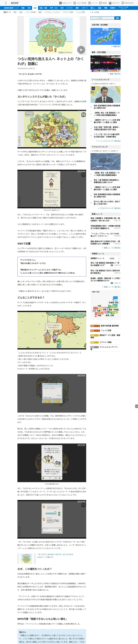
Task: Open 株価 小幅値動き new arrival story
Action: 105,219
